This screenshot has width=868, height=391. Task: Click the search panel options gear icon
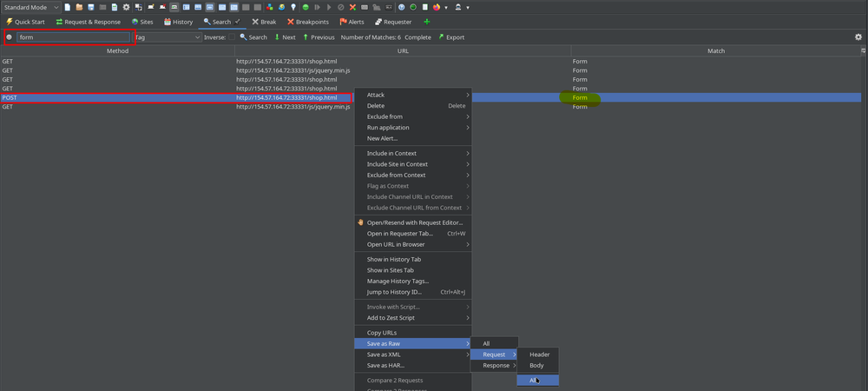858,37
